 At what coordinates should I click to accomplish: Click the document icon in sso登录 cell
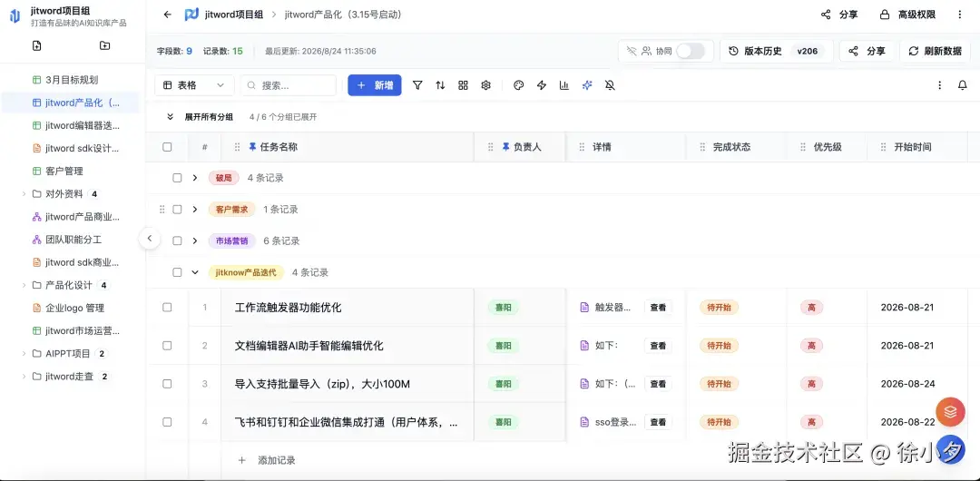point(584,422)
